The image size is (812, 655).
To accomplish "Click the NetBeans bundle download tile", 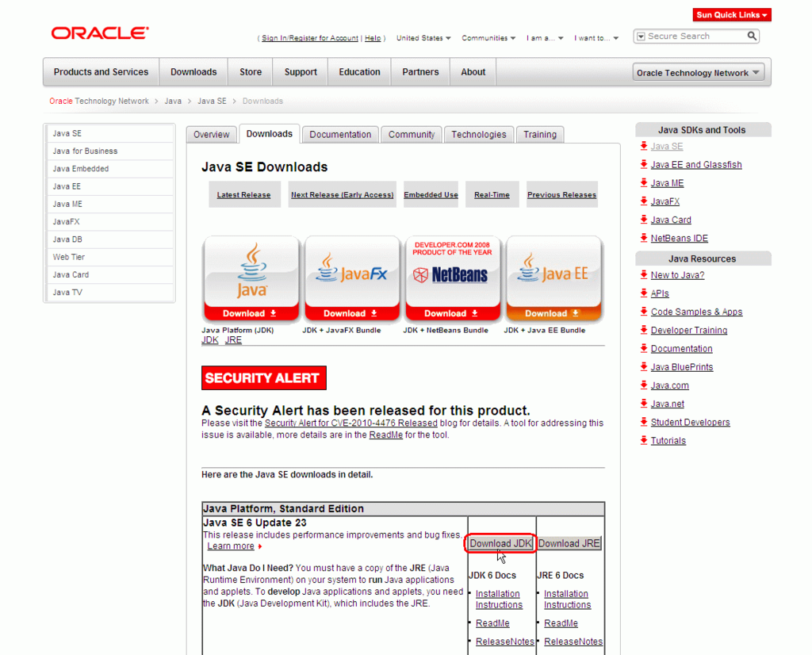I will click(x=453, y=278).
